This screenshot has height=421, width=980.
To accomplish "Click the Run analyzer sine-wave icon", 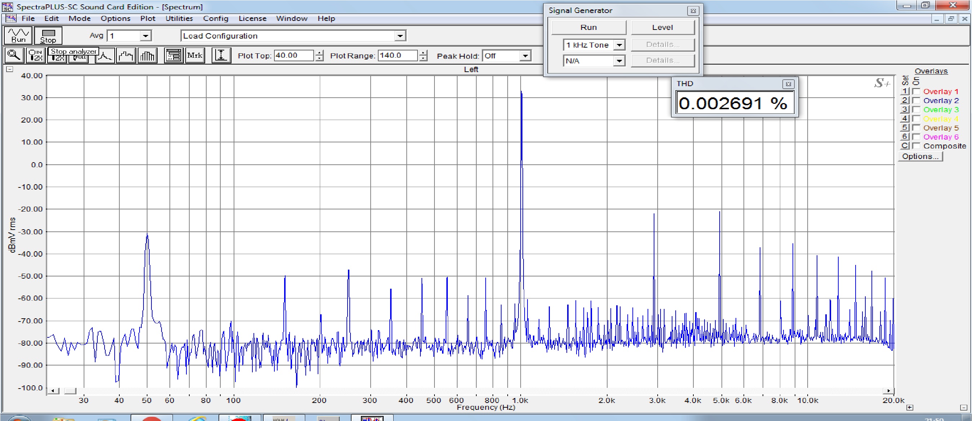I will [18, 35].
